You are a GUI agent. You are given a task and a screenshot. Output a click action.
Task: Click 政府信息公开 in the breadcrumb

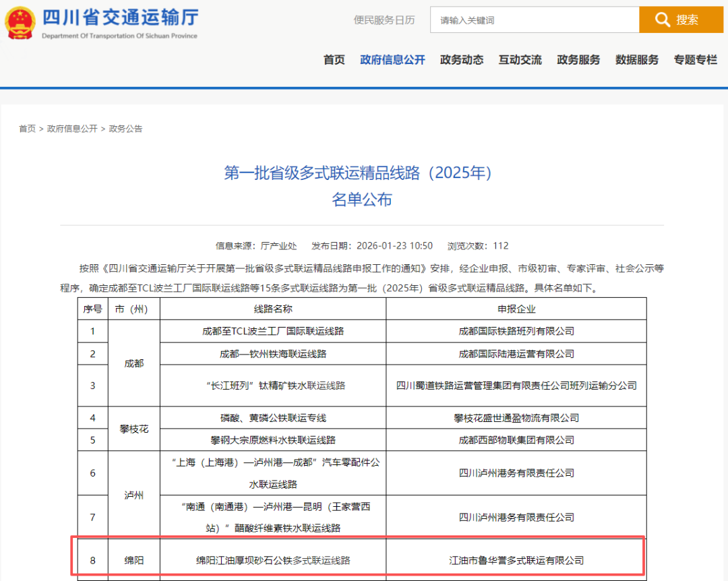pos(72,129)
